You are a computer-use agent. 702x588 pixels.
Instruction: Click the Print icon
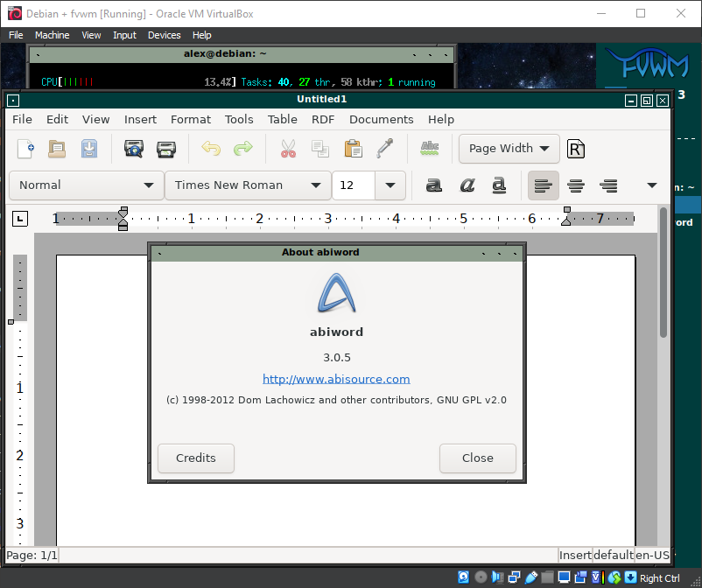click(x=166, y=149)
